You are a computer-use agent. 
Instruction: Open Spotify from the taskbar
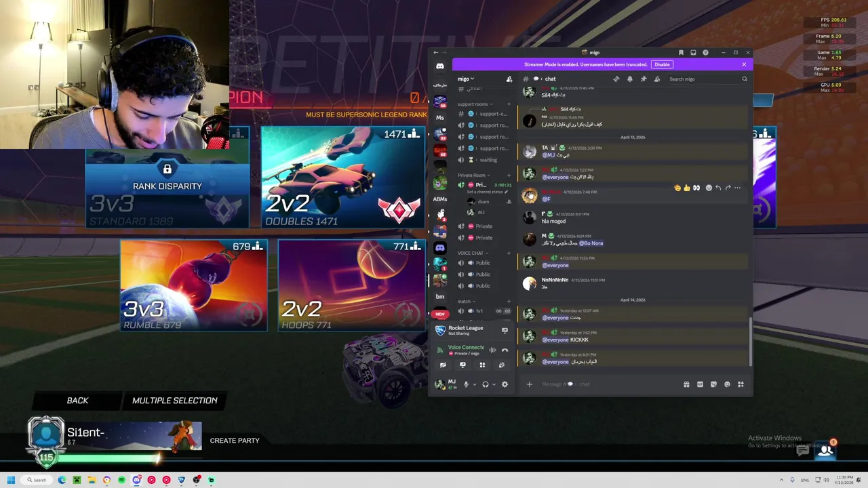tap(121, 480)
